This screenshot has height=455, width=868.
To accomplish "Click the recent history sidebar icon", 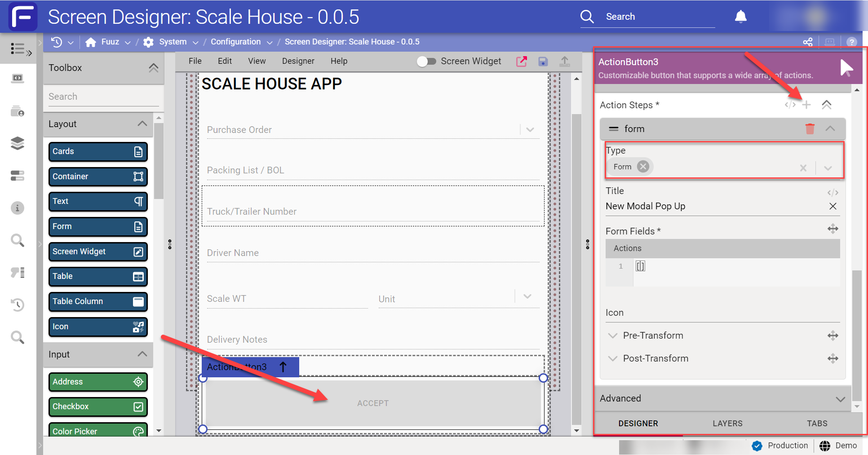I will (18, 305).
